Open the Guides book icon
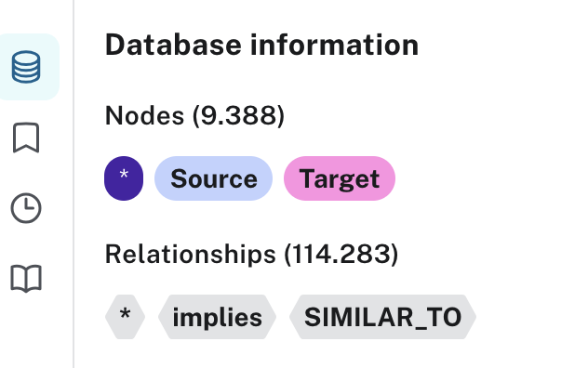Viewport: 588px width, 368px height. pos(26,279)
